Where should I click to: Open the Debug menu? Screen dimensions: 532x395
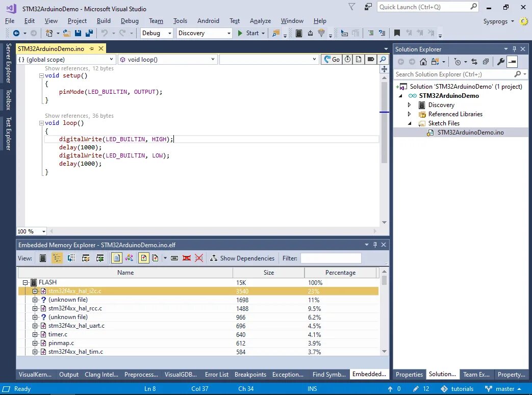coord(130,21)
